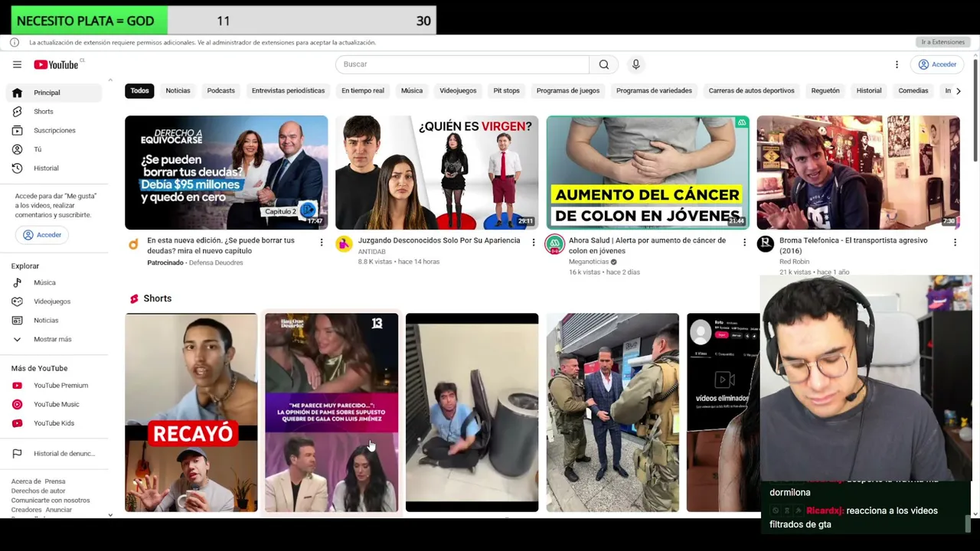
Task: Play the Gala con Luis Jiménez short
Action: 332,412
